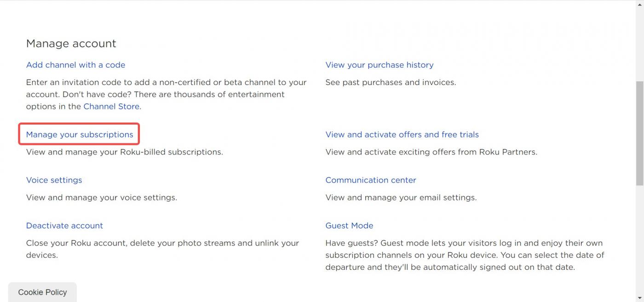Viewport: 644px width, 302px height.
Task: Click the vertical scrollbar thumb
Action: pyautogui.click(x=639, y=133)
